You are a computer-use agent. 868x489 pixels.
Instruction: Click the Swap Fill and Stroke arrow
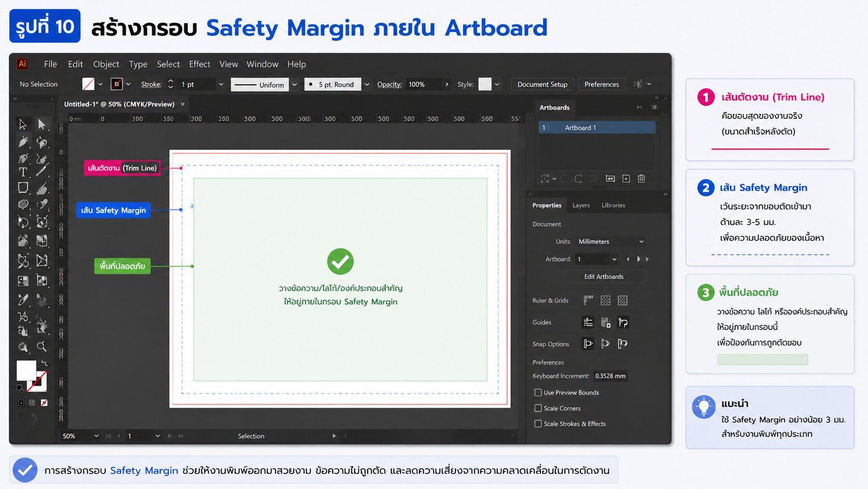click(44, 363)
